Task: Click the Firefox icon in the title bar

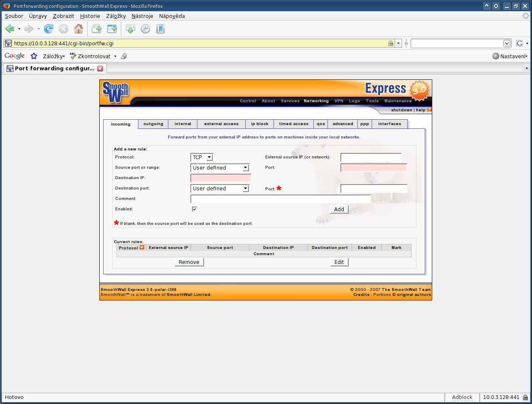Action: [7, 6]
